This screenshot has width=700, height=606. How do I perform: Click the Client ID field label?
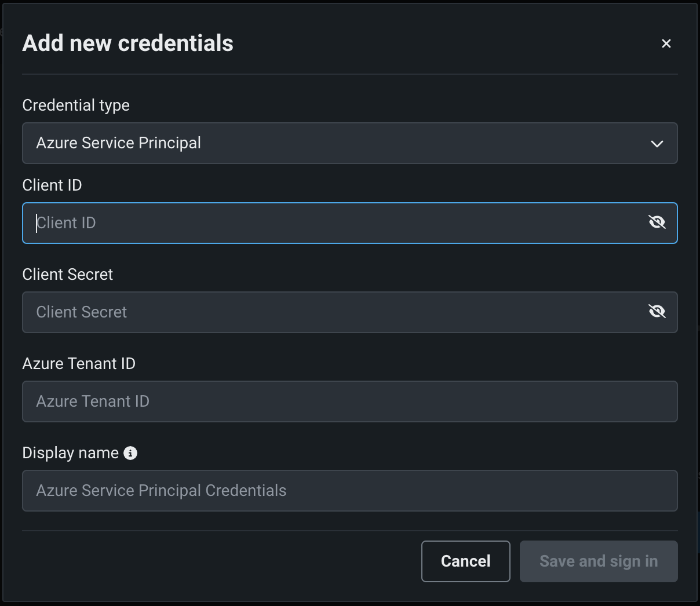(52, 185)
